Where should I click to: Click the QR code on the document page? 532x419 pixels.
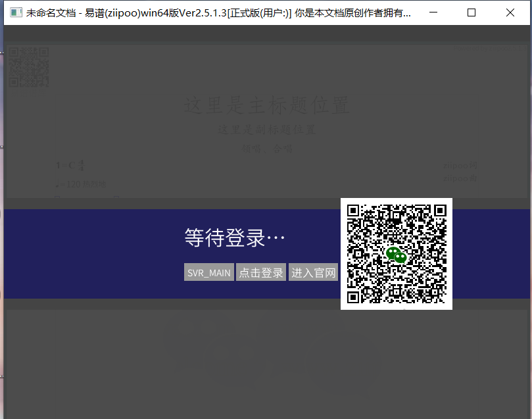[x=28, y=68]
